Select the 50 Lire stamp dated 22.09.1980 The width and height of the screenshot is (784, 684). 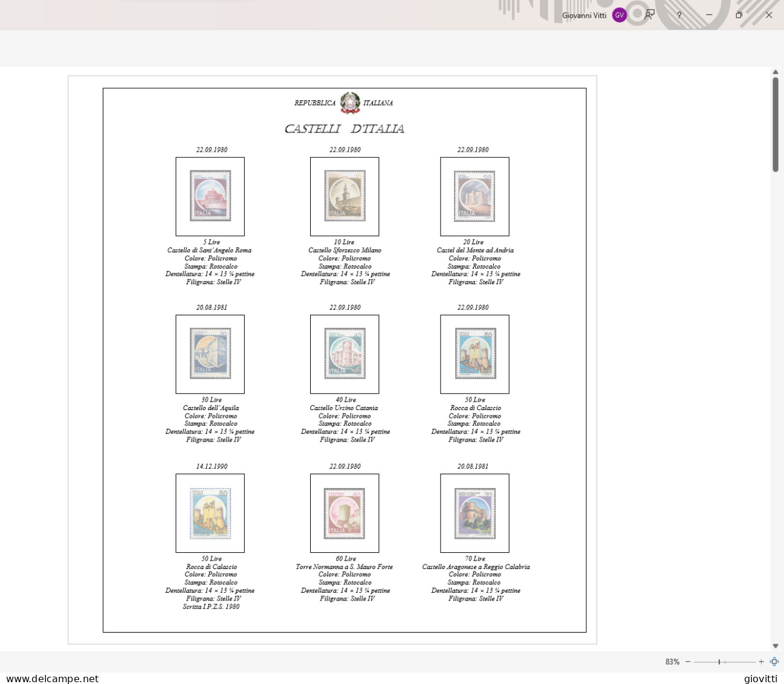(x=475, y=354)
